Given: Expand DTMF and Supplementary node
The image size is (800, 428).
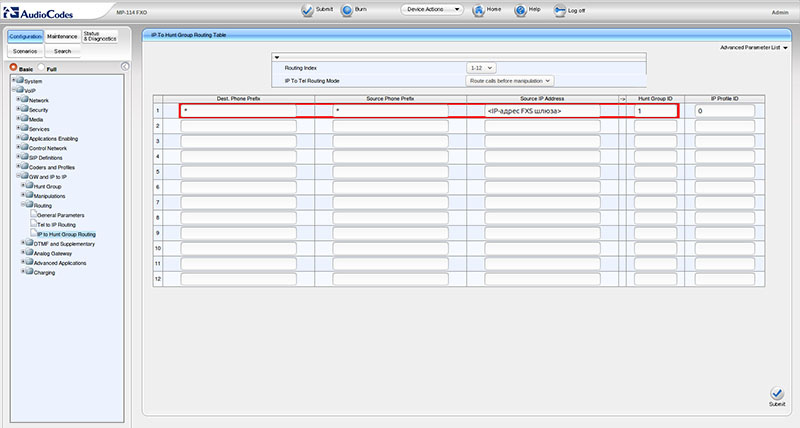Looking at the screenshot, I should click(23, 243).
